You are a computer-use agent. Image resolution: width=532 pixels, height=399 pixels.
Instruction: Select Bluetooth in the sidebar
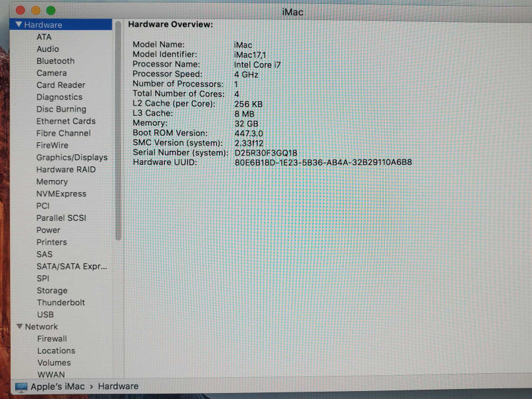56,61
